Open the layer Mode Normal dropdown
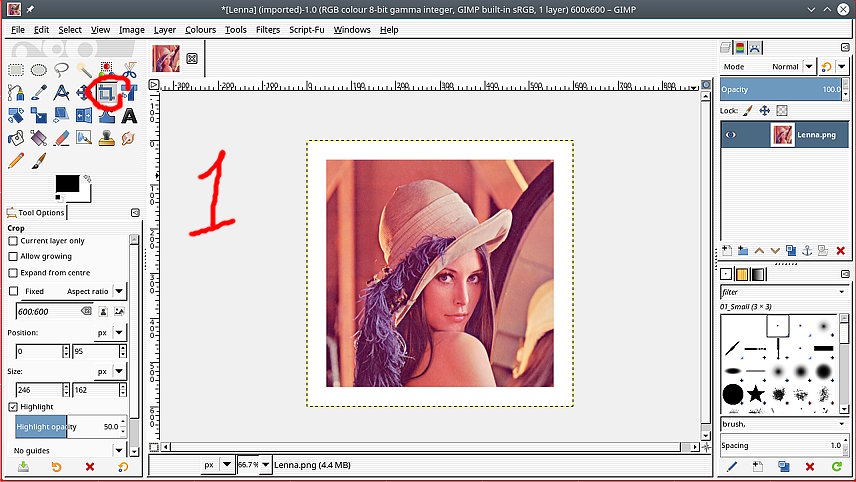Image resolution: width=856 pixels, height=482 pixels. point(809,67)
